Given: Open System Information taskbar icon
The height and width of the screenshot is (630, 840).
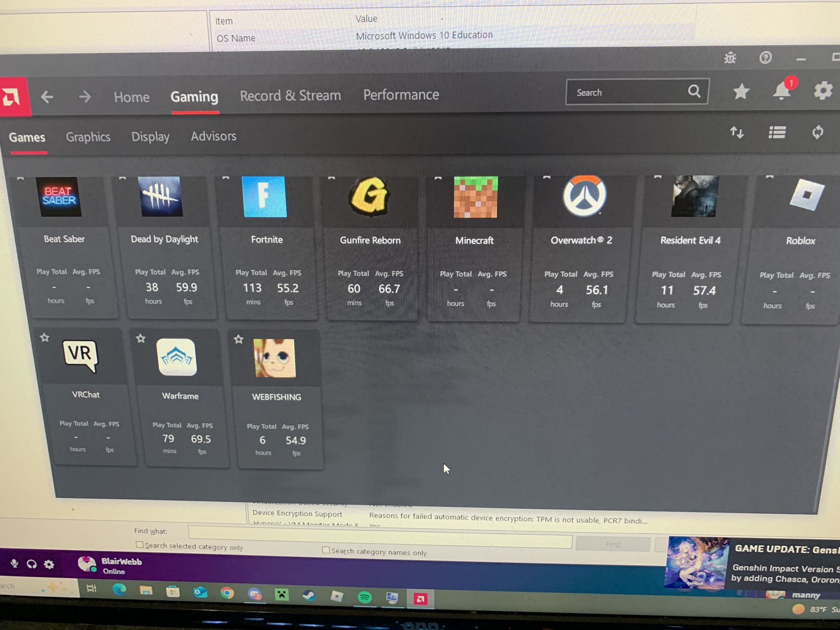Looking at the screenshot, I should pos(393,598).
